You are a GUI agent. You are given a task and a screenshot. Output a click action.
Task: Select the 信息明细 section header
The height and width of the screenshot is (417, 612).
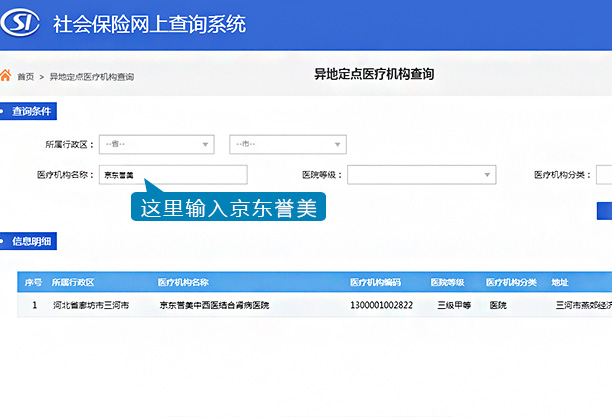click(28, 241)
